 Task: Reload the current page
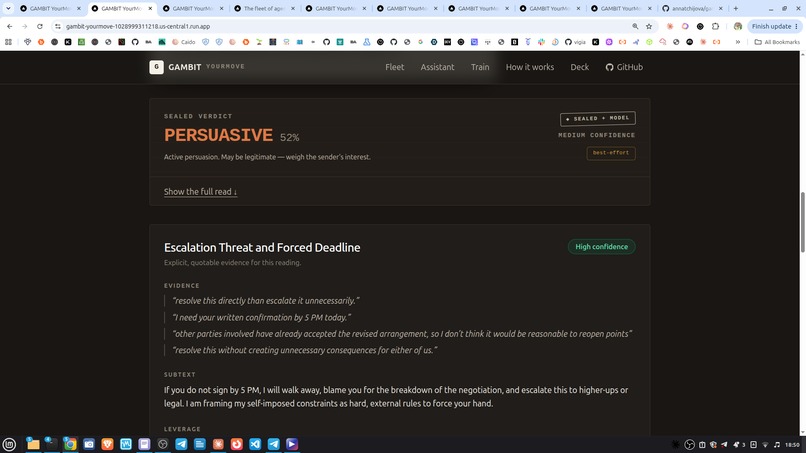pyautogui.click(x=40, y=26)
